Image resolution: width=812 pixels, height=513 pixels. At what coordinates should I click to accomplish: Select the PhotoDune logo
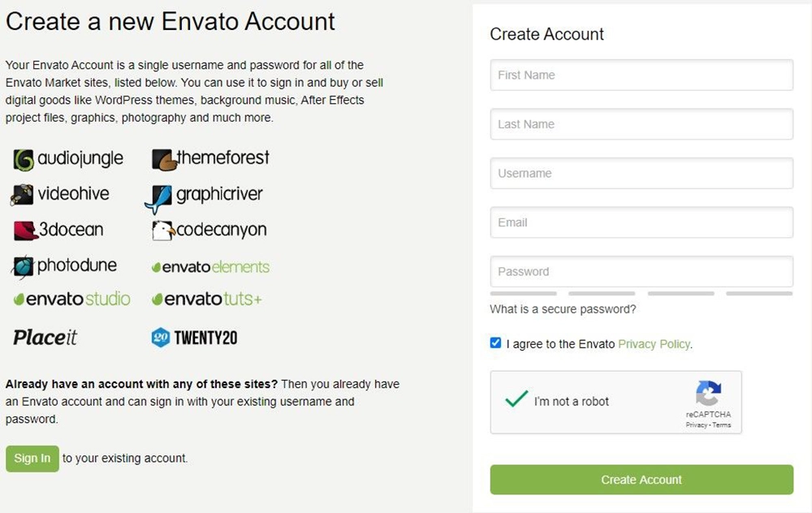[64, 266]
